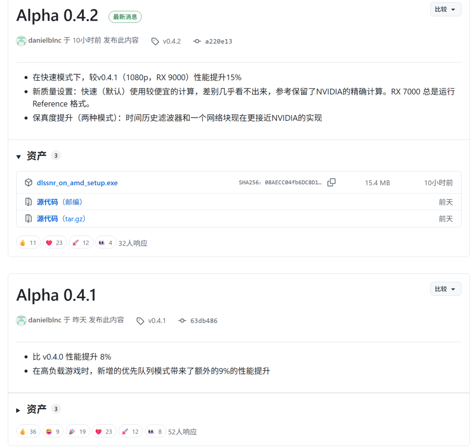
Task: Click the tag icon next to v0.4.1
Action: coord(140,321)
